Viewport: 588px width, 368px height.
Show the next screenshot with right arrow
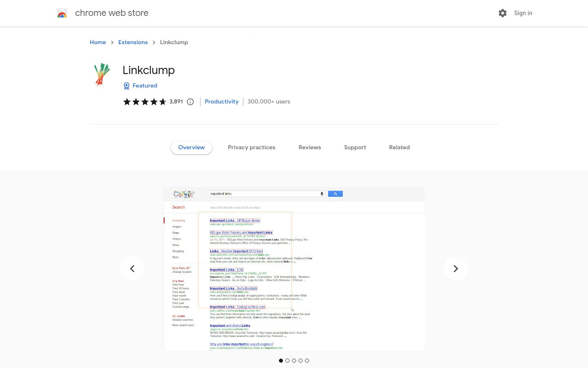point(455,269)
